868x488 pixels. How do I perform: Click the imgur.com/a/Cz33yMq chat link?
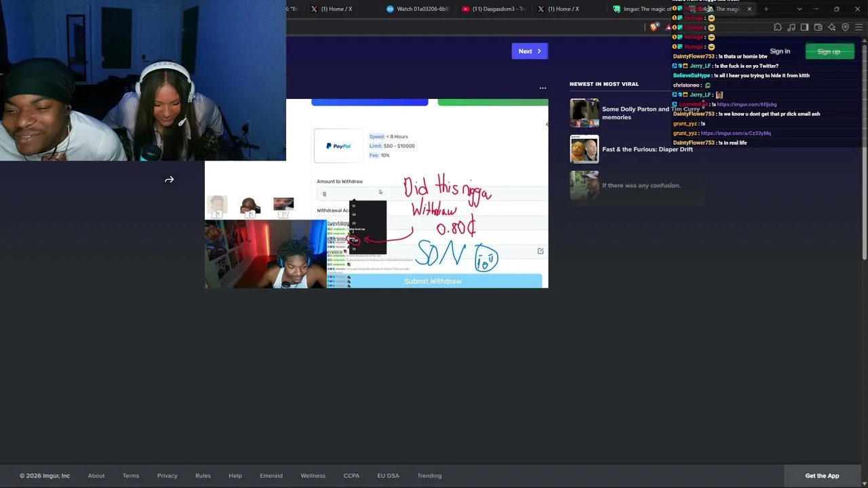coord(736,133)
